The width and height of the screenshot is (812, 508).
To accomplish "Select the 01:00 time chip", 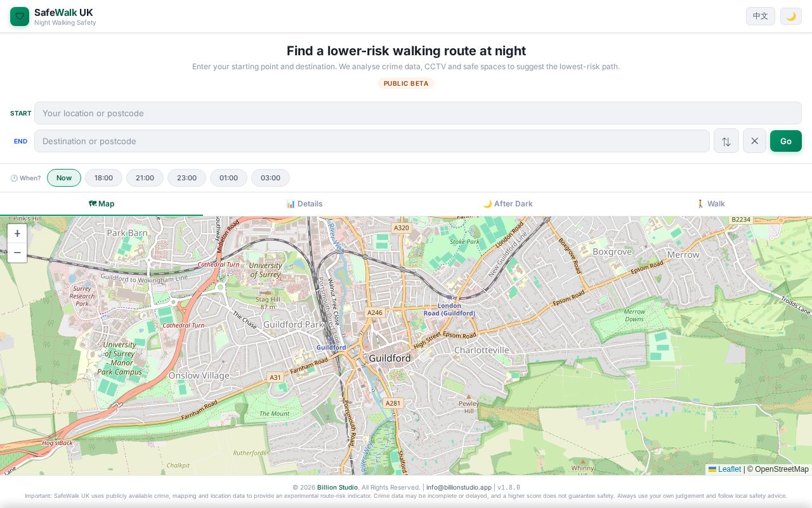I will [228, 178].
